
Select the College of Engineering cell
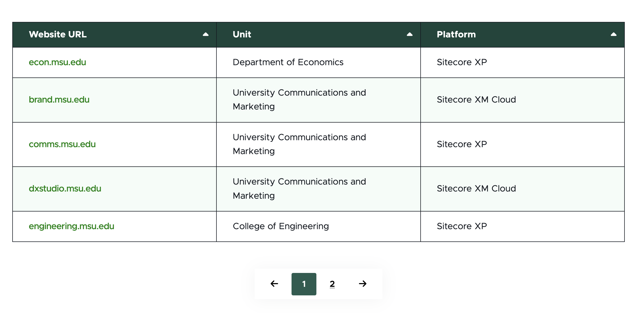pos(319,226)
